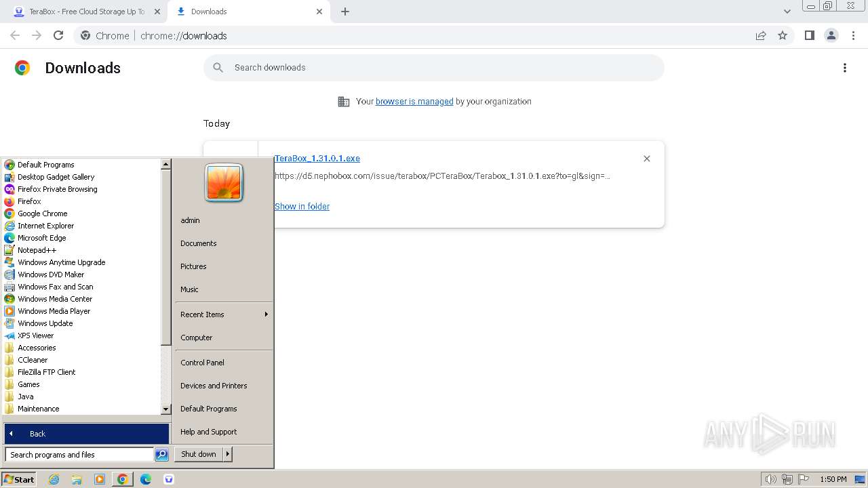Open Internet Explorer from programs list
Screen dimensions: 868x488
[x=45, y=226]
